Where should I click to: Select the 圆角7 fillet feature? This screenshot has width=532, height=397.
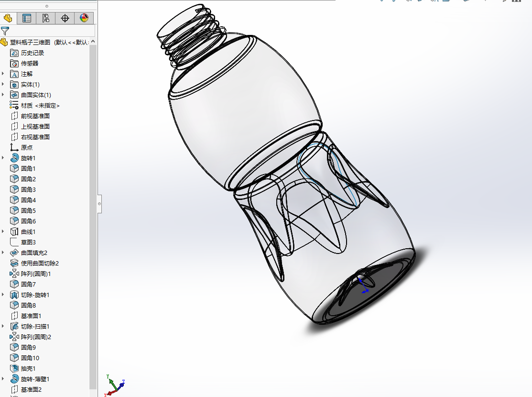(28, 285)
